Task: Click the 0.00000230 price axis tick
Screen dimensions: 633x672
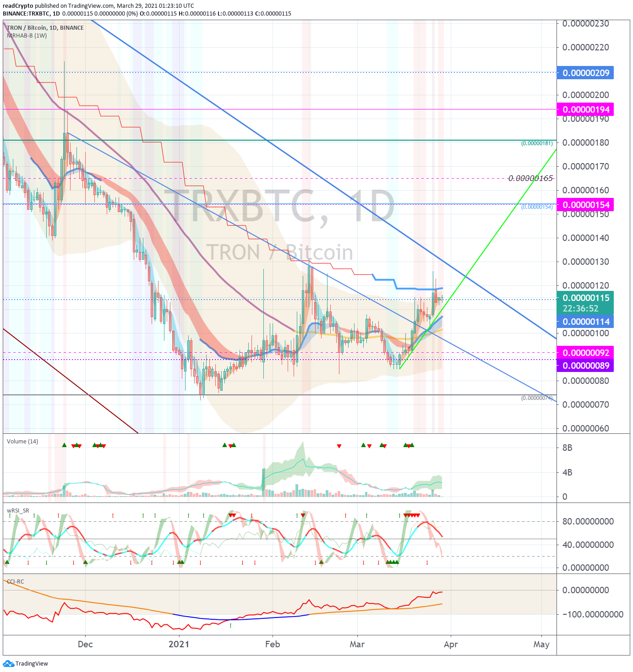Action: coord(586,24)
